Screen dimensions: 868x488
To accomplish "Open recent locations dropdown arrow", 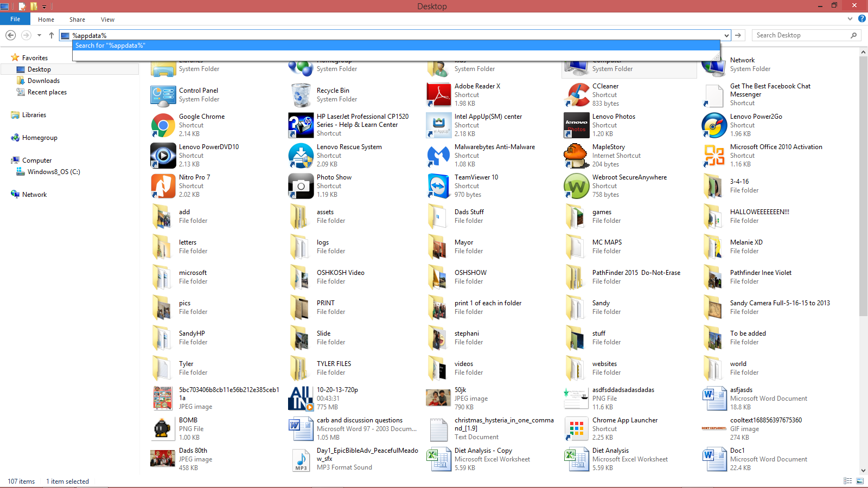I will (39, 36).
